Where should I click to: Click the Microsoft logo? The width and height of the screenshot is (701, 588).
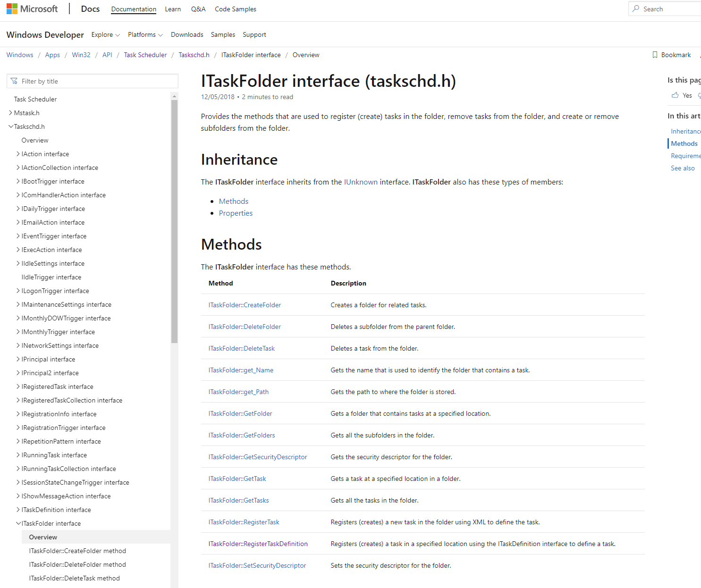point(32,9)
